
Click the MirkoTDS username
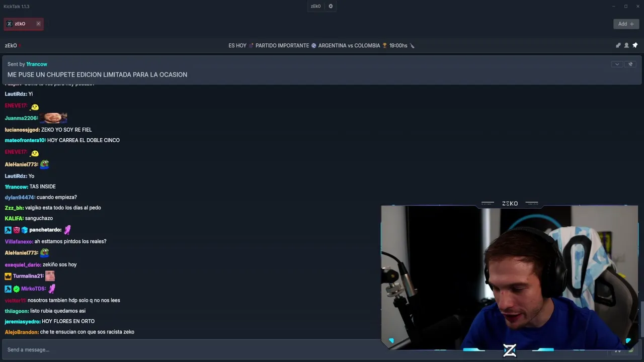[34, 289]
